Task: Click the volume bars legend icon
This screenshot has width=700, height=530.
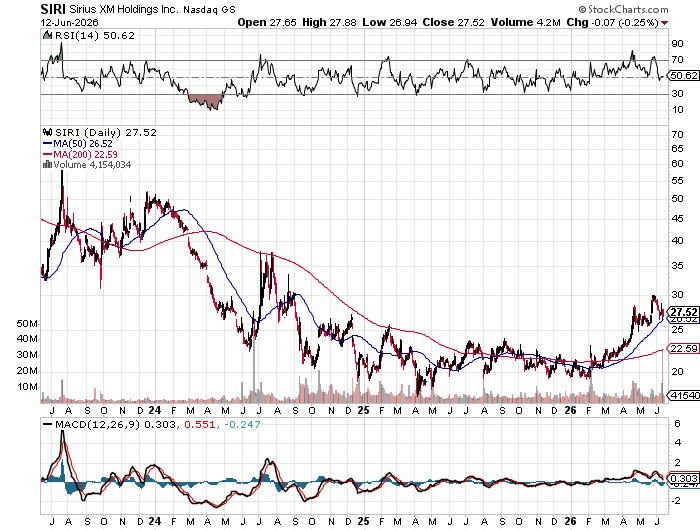Action: pyautogui.click(x=47, y=165)
